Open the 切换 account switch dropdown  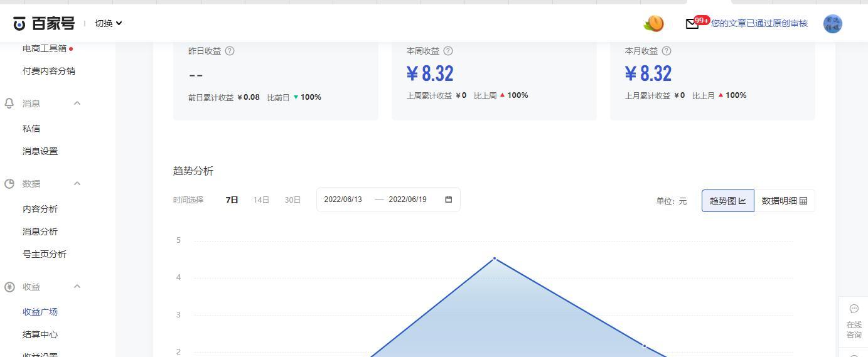tap(109, 23)
